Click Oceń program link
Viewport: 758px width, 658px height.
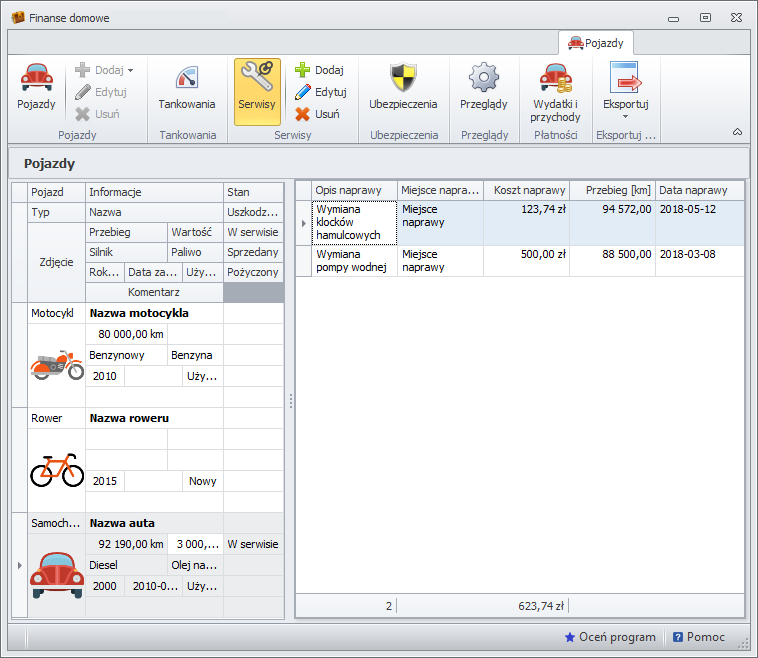click(610, 637)
